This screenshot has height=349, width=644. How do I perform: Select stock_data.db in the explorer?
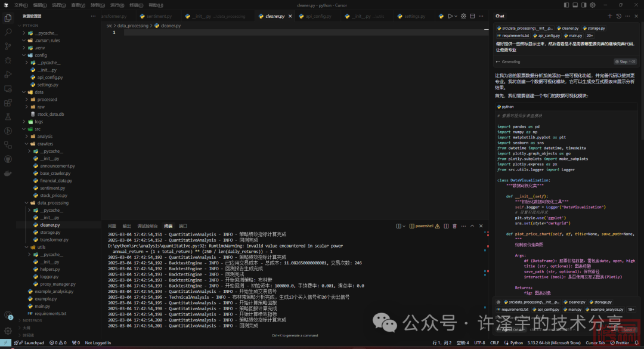[x=51, y=115]
